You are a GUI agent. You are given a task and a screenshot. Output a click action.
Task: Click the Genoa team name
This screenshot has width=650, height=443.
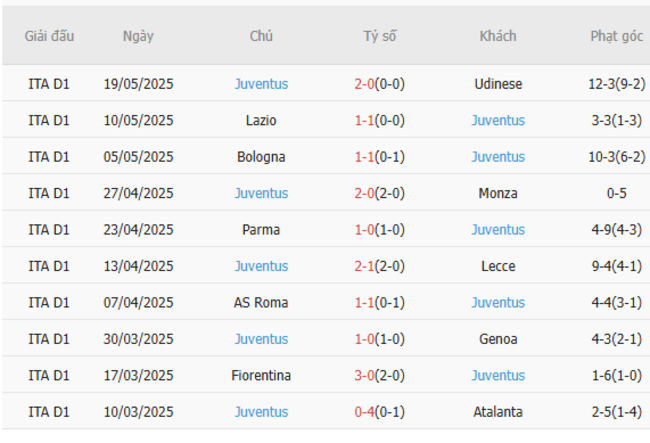[498, 339]
